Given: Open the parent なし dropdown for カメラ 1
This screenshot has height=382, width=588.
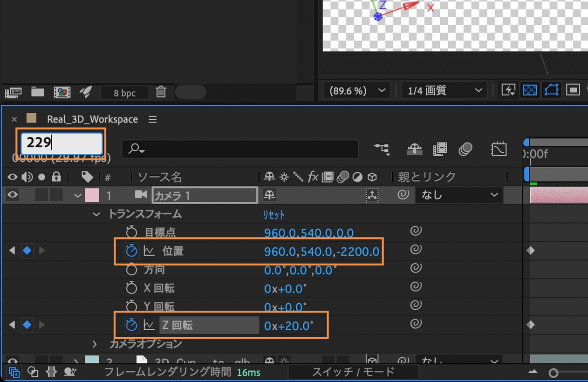Looking at the screenshot, I should (x=458, y=195).
